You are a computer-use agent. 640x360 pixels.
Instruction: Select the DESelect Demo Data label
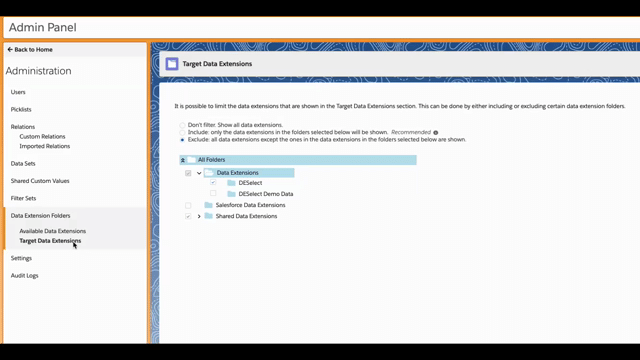(266, 194)
